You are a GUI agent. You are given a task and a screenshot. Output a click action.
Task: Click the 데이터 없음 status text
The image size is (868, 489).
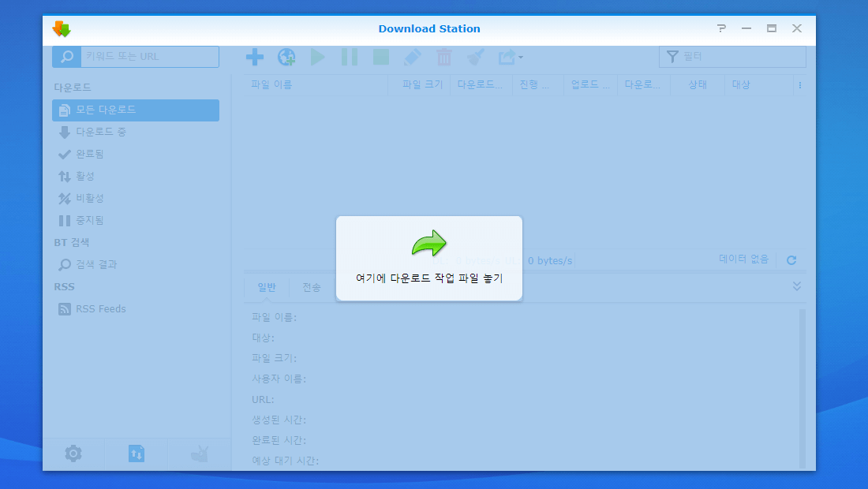[x=743, y=259]
